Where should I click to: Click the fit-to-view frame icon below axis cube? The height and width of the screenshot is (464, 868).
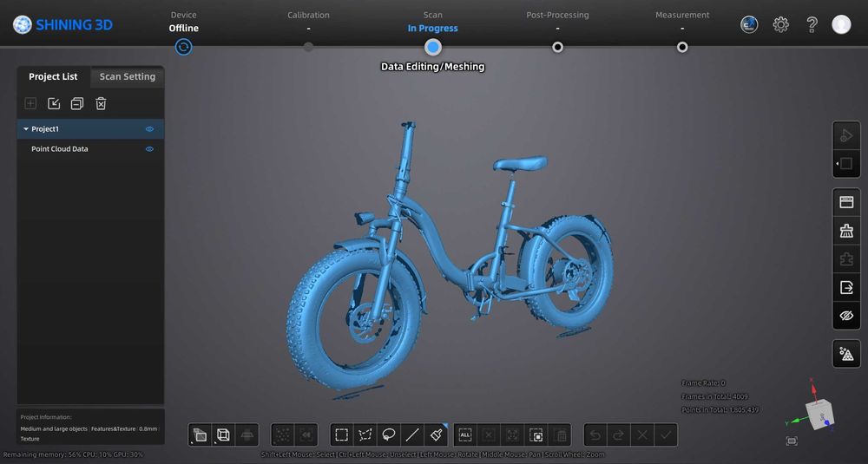792,441
